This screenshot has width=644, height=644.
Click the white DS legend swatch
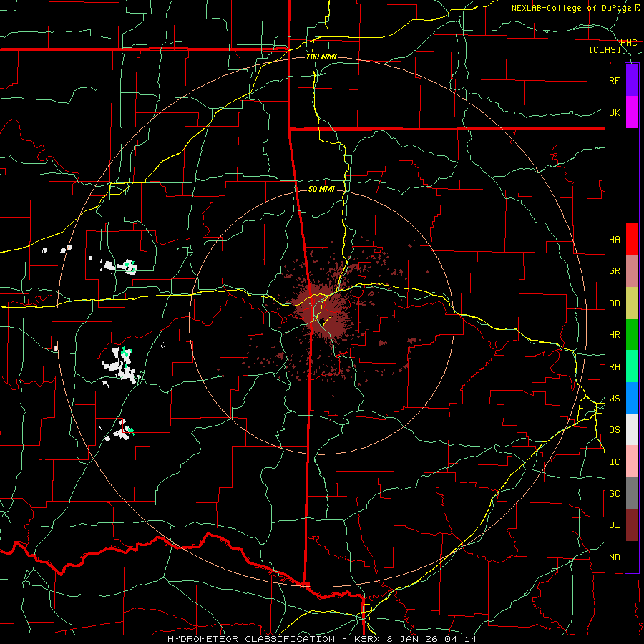(632, 429)
